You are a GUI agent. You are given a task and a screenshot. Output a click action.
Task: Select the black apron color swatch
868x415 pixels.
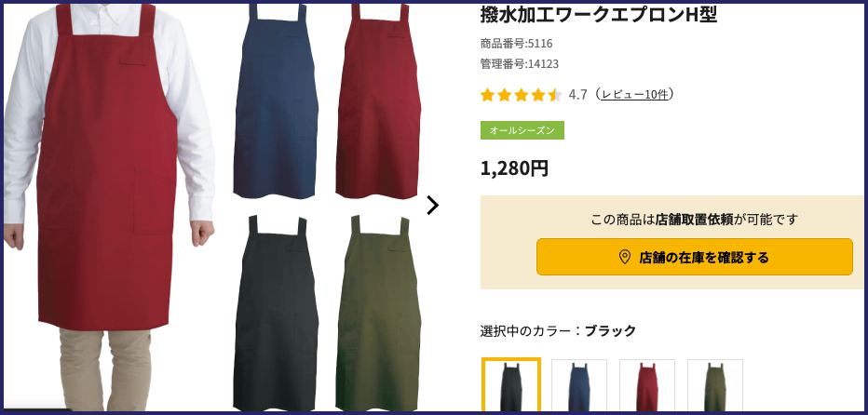(x=511, y=385)
